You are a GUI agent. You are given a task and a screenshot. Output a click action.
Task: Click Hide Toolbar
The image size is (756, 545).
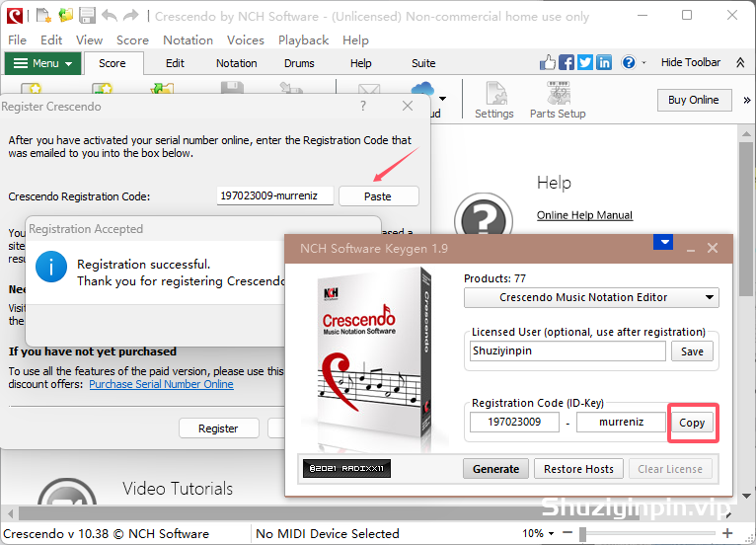click(691, 62)
